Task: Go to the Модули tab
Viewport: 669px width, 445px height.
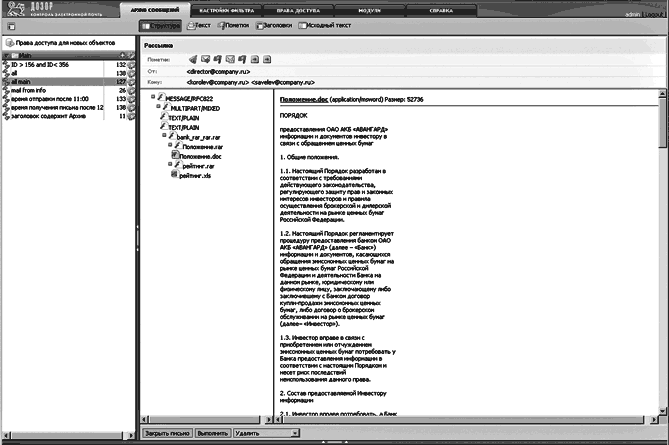Action: [x=369, y=11]
